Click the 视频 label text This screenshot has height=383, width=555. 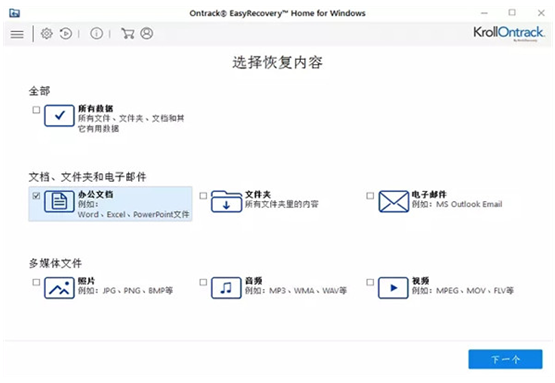coord(421,281)
